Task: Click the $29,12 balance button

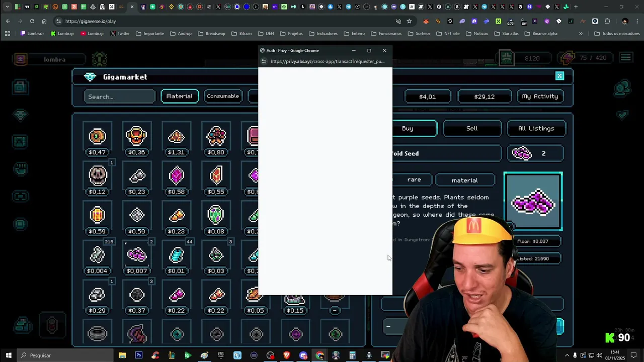Action: click(484, 97)
